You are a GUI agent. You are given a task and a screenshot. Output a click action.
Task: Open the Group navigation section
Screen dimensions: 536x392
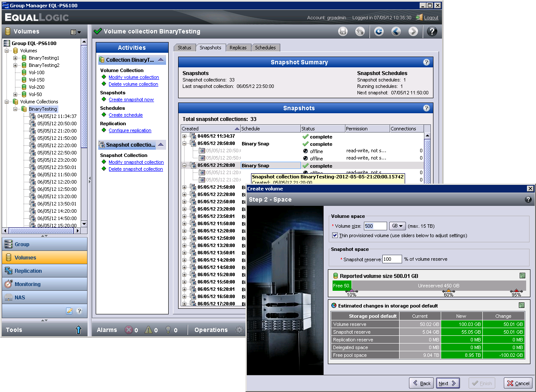click(45, 244)
